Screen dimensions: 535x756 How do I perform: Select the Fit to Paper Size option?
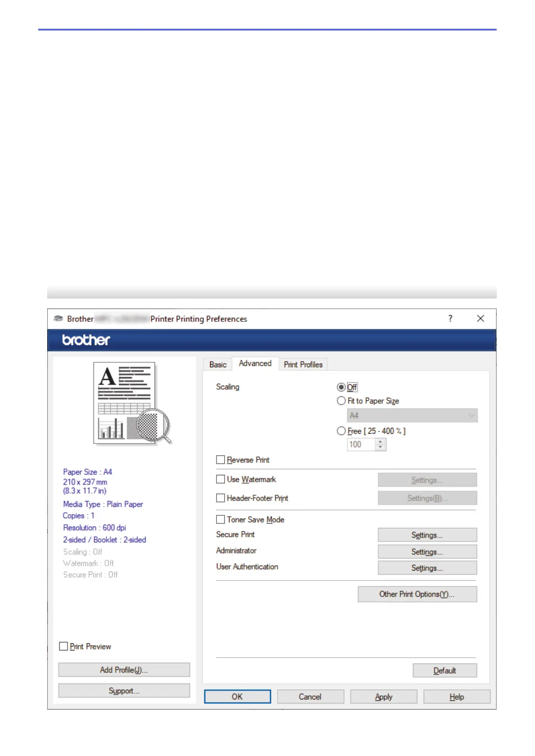341,401
